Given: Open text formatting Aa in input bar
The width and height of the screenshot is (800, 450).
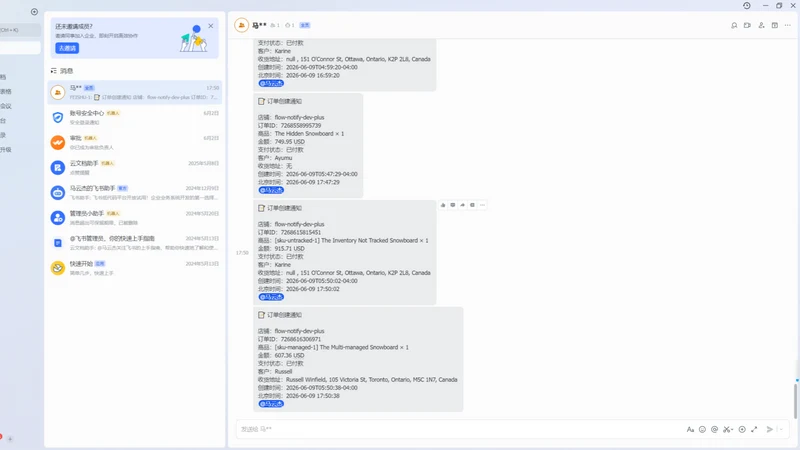Looking at the screenshot, I should pyautogui.click(x=690, y=430).
